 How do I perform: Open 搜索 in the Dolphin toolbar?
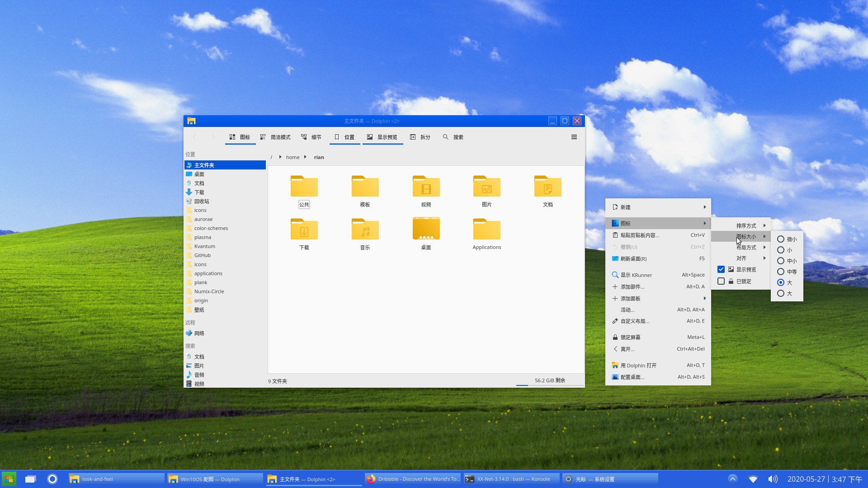[x=453, y=137]
